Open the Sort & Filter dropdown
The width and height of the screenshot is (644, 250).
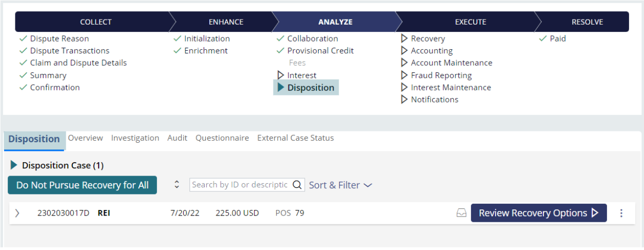point(340,185)
